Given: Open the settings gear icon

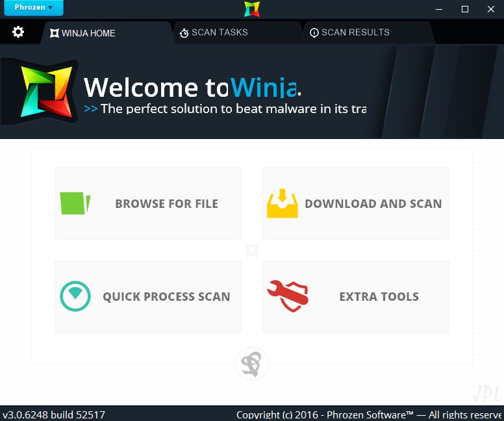Looking at the screenshot, I should tap(18, 32).
